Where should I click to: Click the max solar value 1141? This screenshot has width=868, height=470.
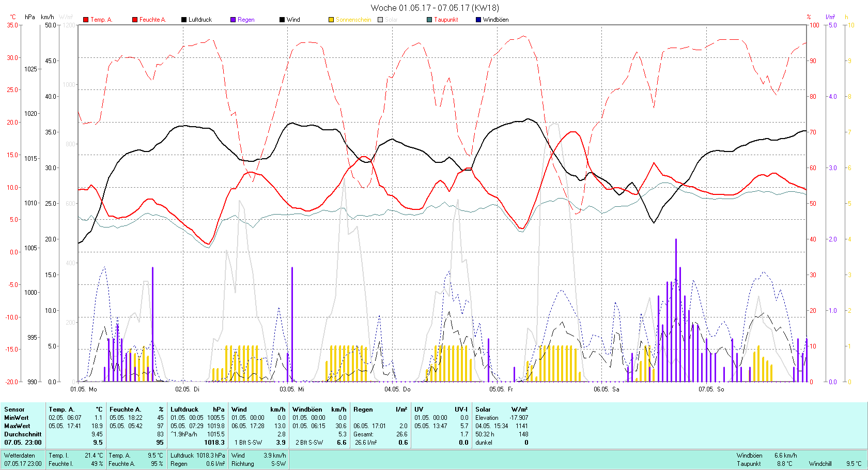(522, 426)
